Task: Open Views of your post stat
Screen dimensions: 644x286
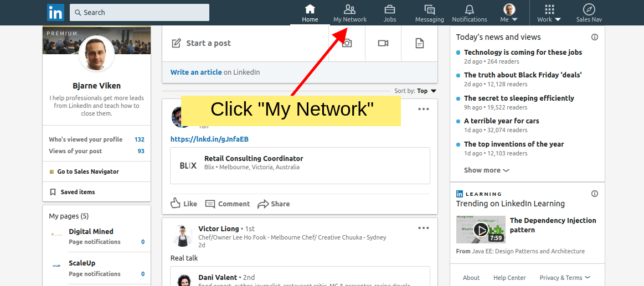Action: [x=96, y=151]
